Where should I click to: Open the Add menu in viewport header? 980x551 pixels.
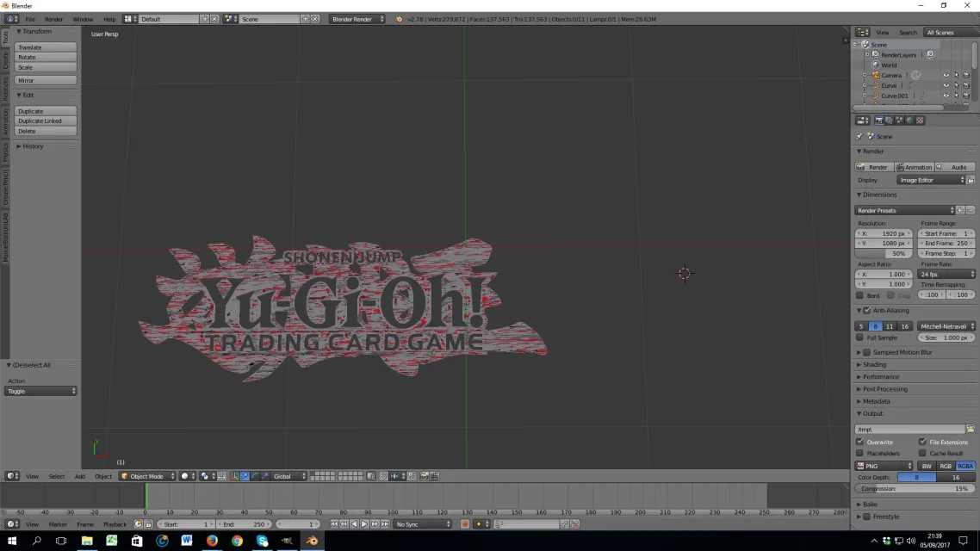click(x=79, y=476)
